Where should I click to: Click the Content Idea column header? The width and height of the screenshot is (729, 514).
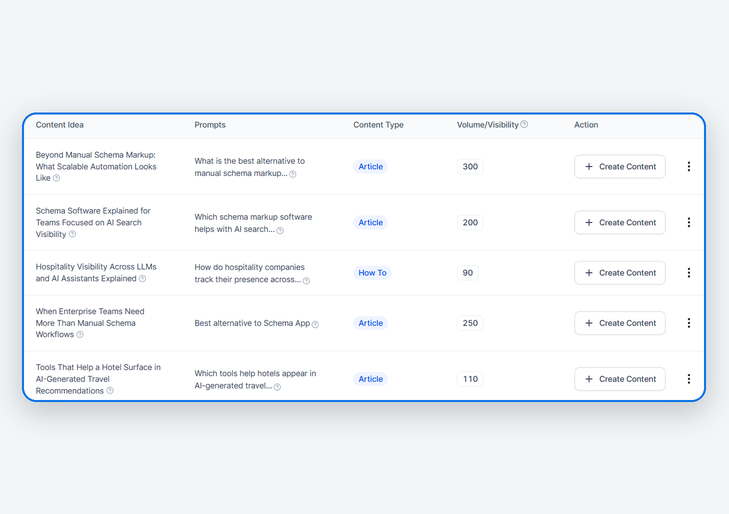pyautogui.click(x=60, y=125)
